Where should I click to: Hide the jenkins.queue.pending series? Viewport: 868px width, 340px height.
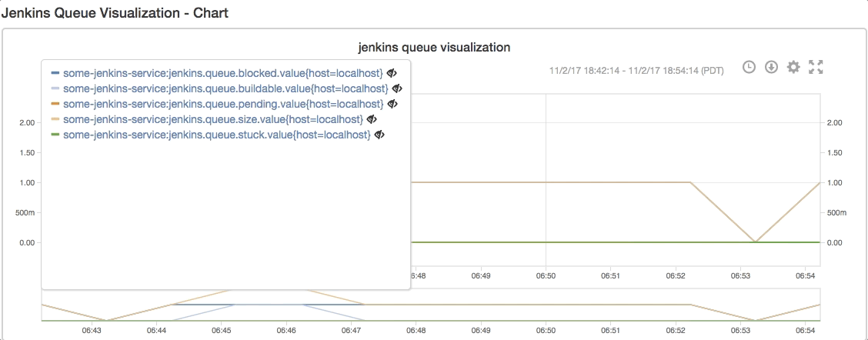392,104
